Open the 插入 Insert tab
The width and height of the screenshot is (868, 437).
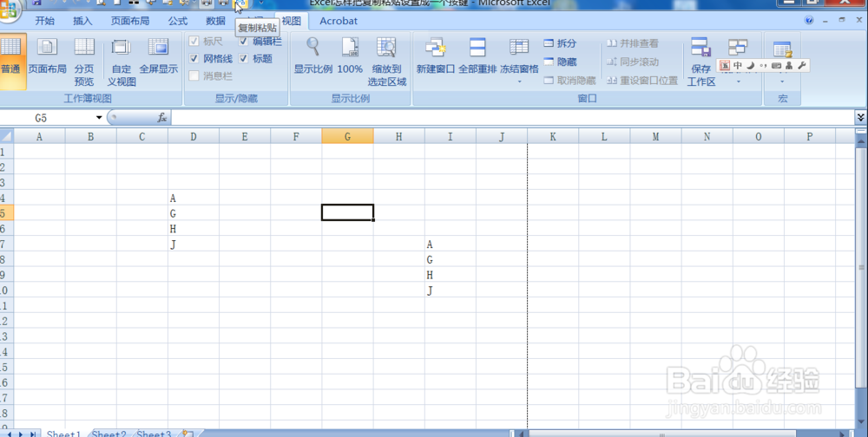(x=82, y=21)
